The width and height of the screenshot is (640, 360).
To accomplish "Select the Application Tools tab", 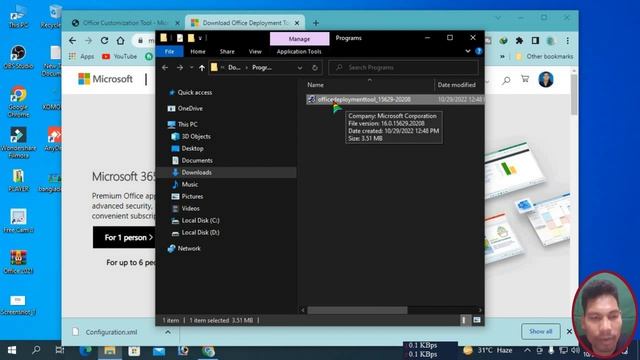I will 299,51.
